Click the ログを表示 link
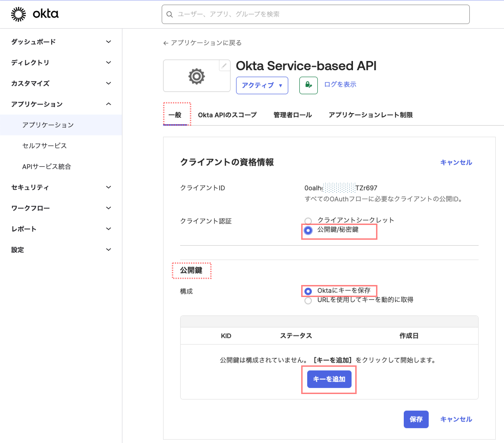Viewport: 504px width, 443px height. pos(340,85)
